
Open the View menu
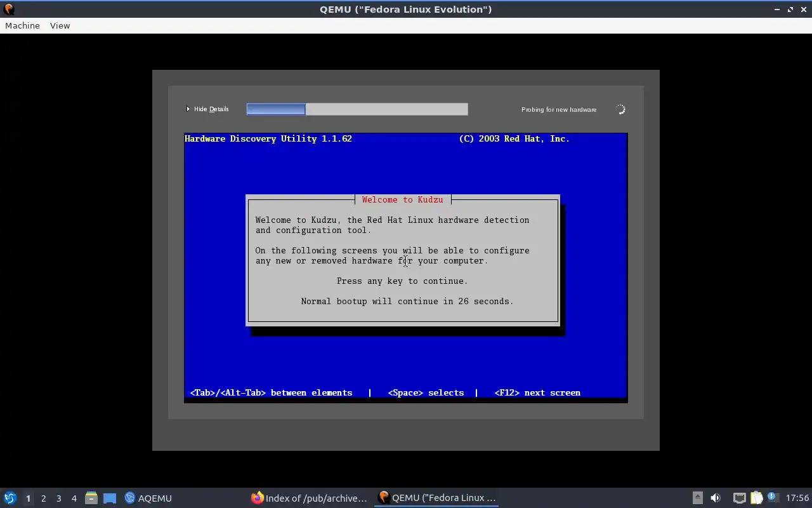click(x=60, y=25)
